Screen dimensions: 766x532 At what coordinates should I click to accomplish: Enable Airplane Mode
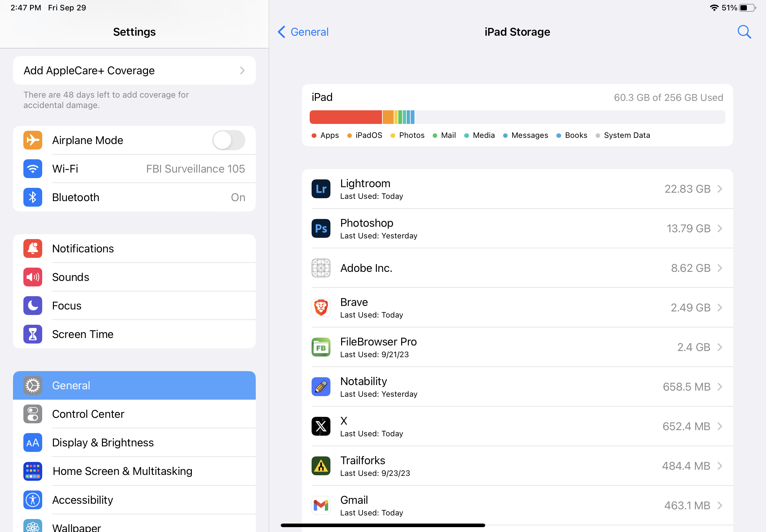click(229, 140)
